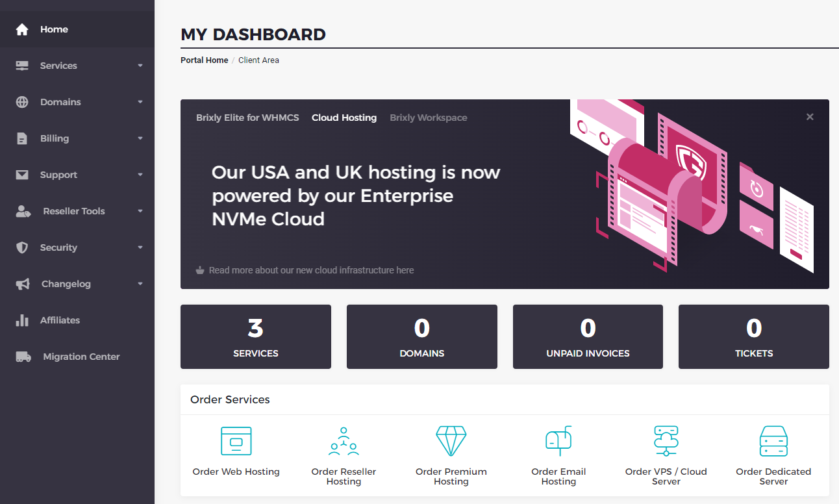Click the Security shield icon
Image resolution: width=839 pixels, height=504 pixels.
pos(22,247)
